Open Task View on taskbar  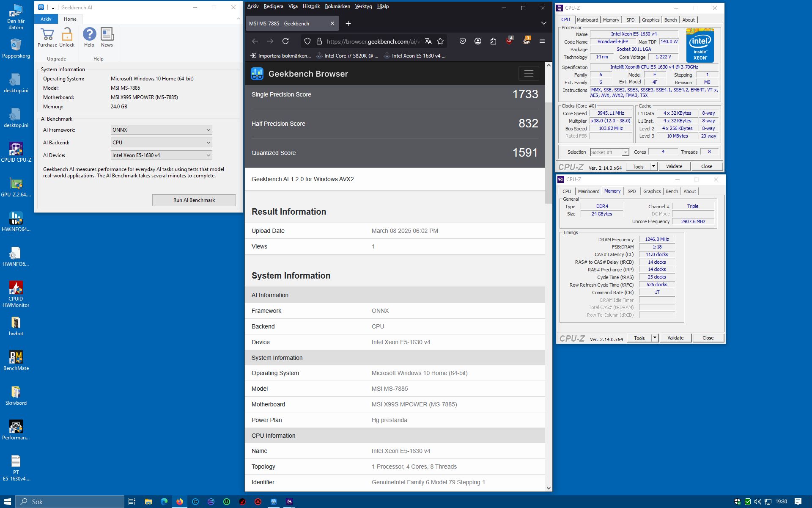point(132,502)
